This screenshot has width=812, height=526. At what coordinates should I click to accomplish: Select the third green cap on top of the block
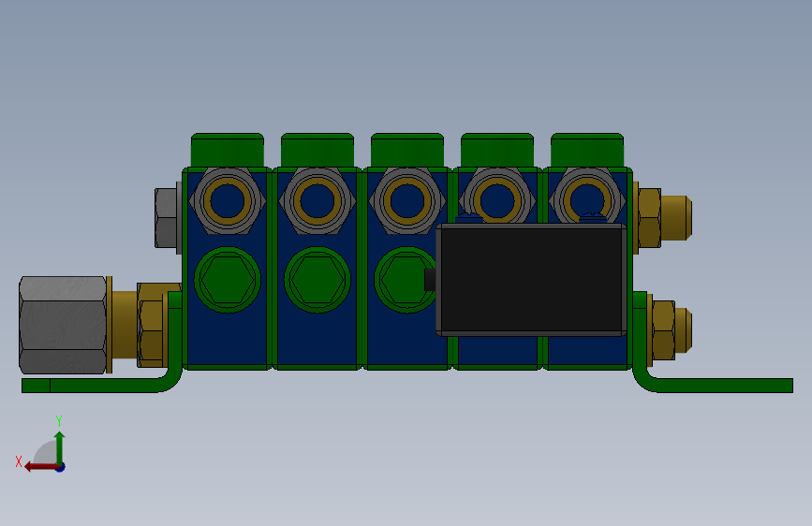[407, 150]
